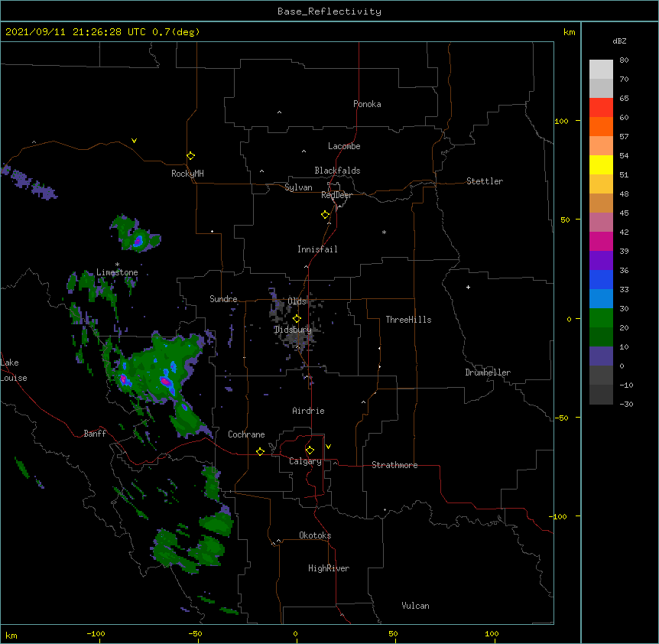Select the purple legend swatch below 39

601,261
